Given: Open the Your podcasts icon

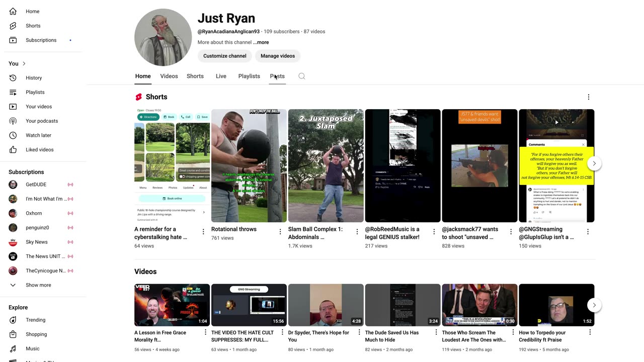Looking at the screenshot, I should click(x=13, y=121).
